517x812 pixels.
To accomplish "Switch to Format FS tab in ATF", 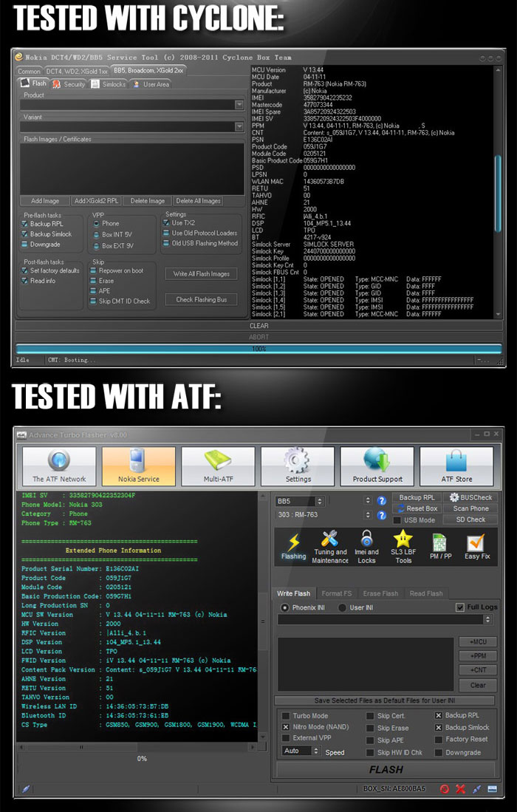I will pyautogui.click(x=336, y=593).
